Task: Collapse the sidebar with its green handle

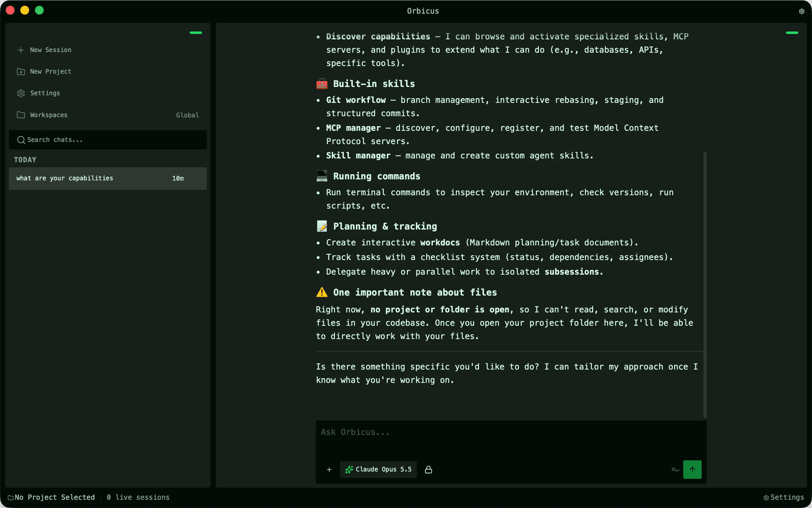Action: coord(196,33)
